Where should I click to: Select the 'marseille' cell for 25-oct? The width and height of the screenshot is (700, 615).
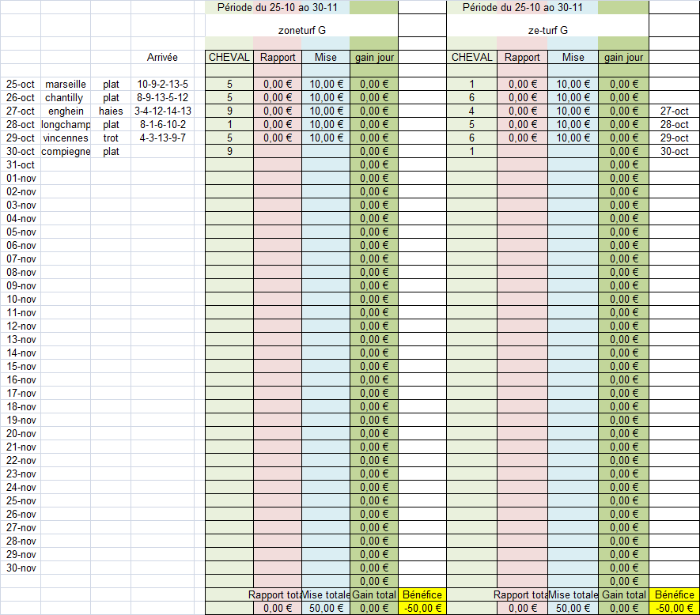tap(66, 84)
